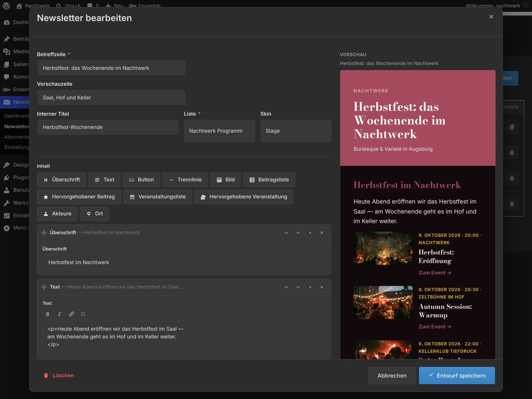Add a Beitragsliste block
This screenshot has width=532, height=399.
coord(269,180)
